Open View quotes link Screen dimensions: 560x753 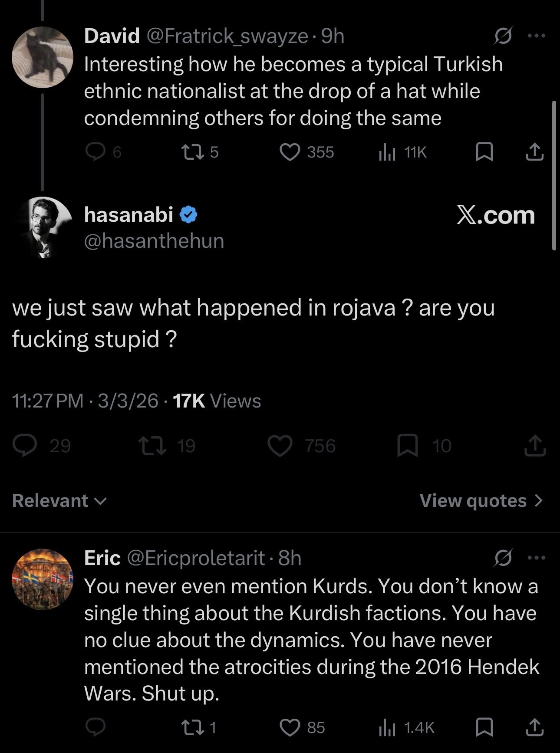coord(481,501)
